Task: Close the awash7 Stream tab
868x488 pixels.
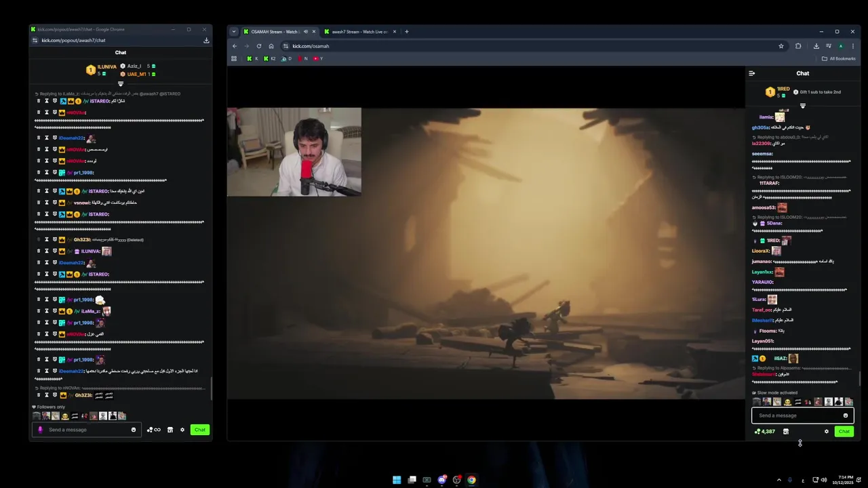Action: 395,31
